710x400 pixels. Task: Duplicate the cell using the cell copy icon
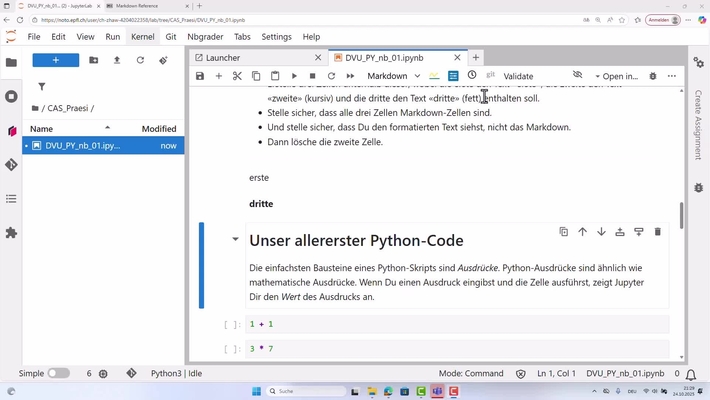[x=563, y=232]
